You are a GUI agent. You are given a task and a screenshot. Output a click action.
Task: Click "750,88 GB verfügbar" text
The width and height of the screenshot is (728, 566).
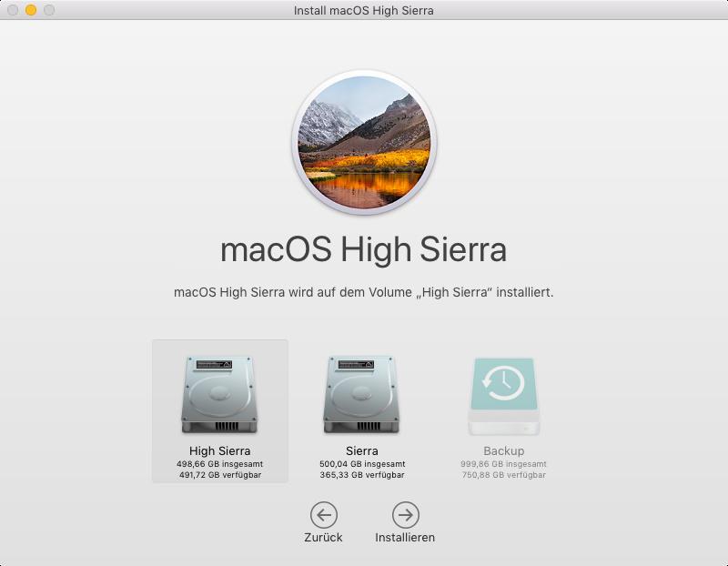coord(504,475)
